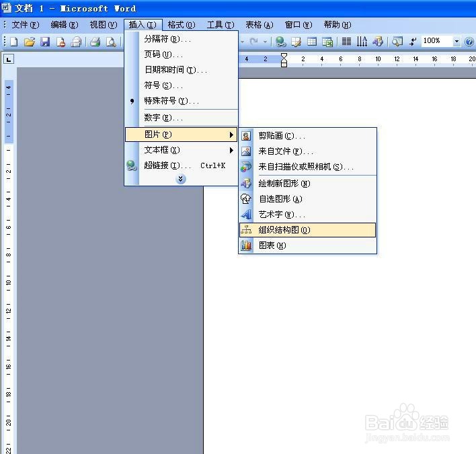Select 数字(E)... menu entry
The image size is (476, 454).
182,118
